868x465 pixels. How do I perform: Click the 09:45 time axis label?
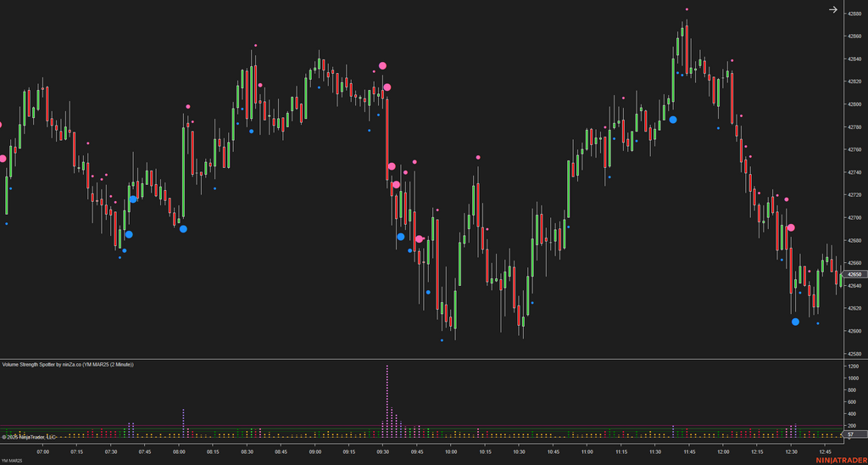[x=417, y=451]
